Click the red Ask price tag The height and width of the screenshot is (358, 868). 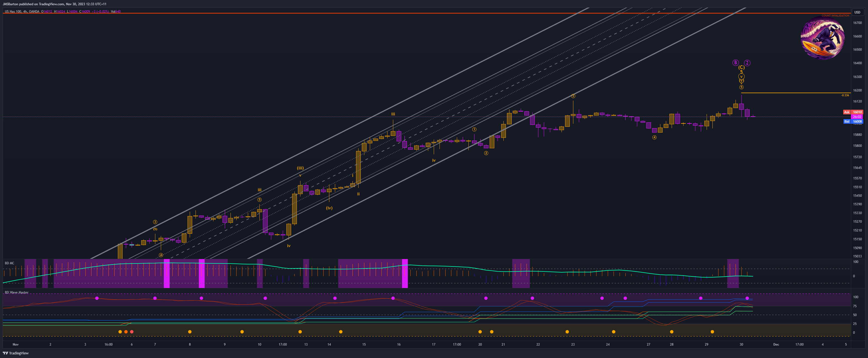853,112
